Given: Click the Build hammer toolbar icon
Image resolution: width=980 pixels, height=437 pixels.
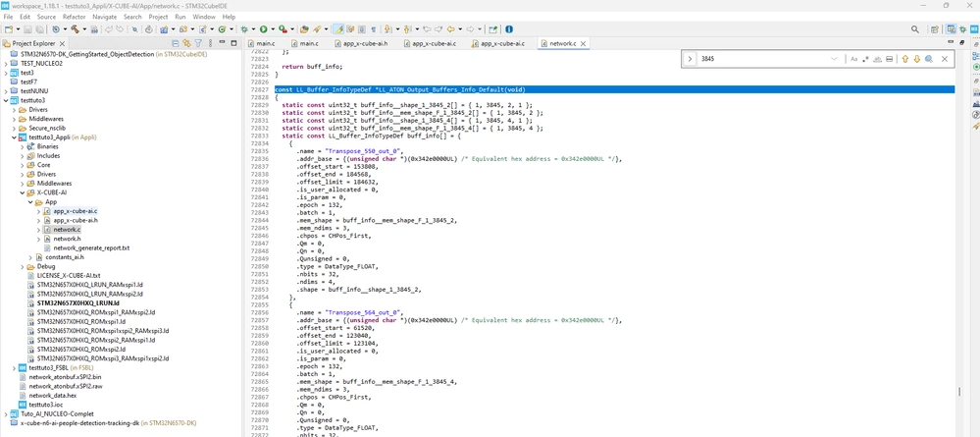Looking at the screenshot, I should coord(75,28).
